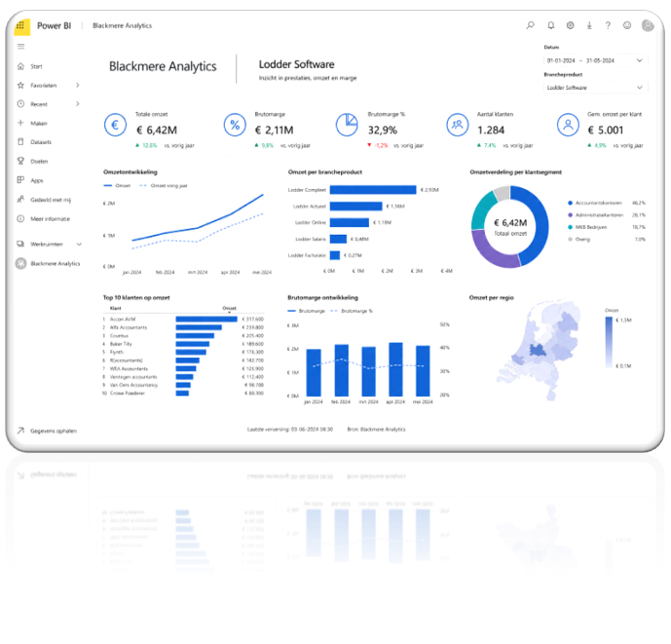Click the Lodder Compleet bar
This screenshot has width=671, height=644.
point(373,190)
